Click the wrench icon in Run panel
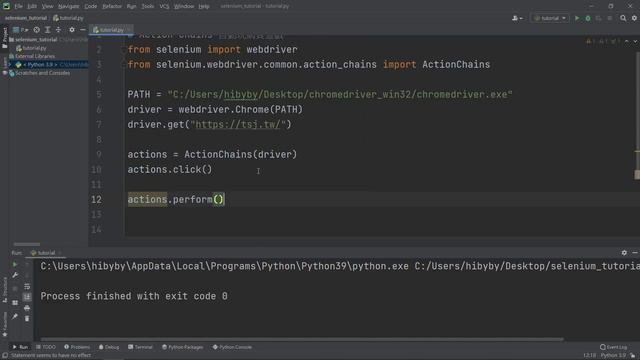Image resolution: width=640 pixels, height=360 pixels. tap(15, 276)
